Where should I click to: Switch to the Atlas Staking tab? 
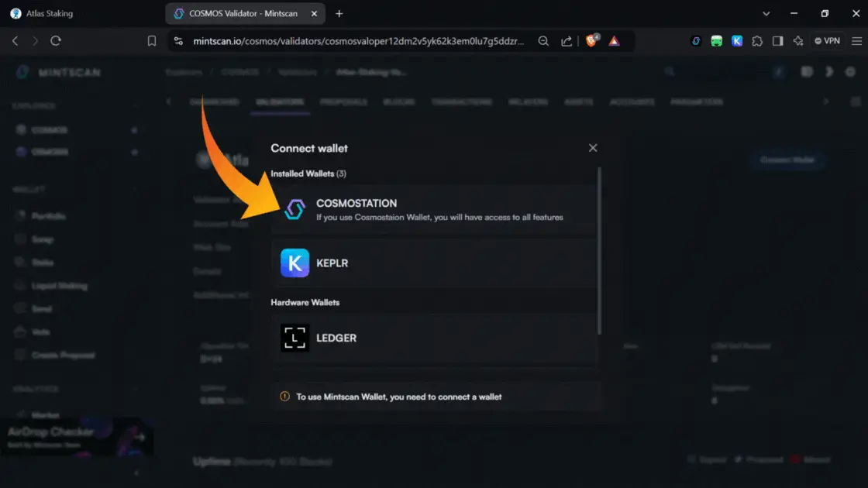click(x=77, y=13)
